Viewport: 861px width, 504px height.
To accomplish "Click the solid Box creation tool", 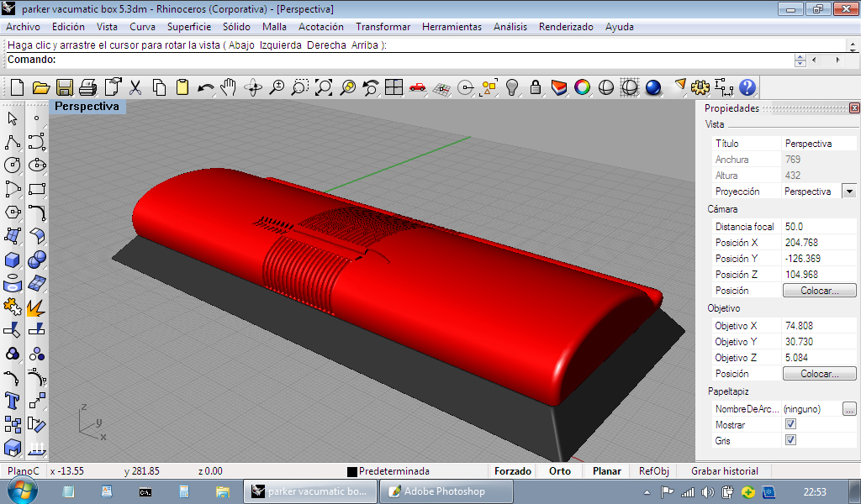I will 13,259.
